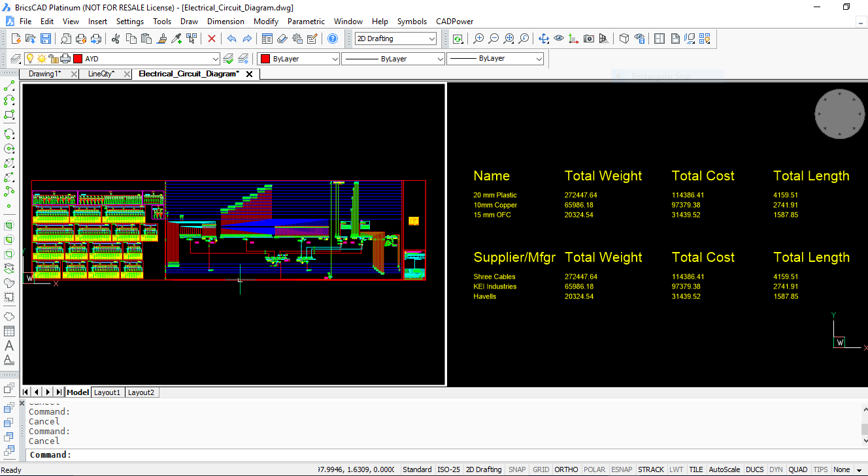Click the Cut scissors icon
868x476 pixels.
click(116, 39)
